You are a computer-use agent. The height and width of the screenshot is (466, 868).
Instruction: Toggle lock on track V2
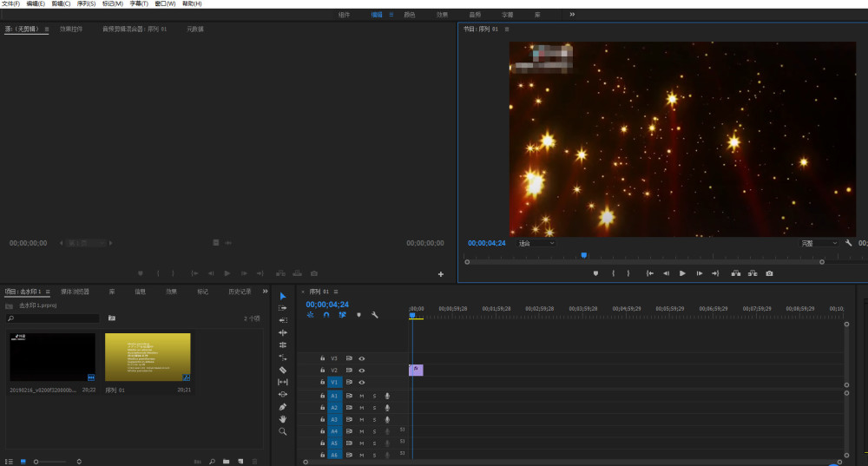pos(322,371)
